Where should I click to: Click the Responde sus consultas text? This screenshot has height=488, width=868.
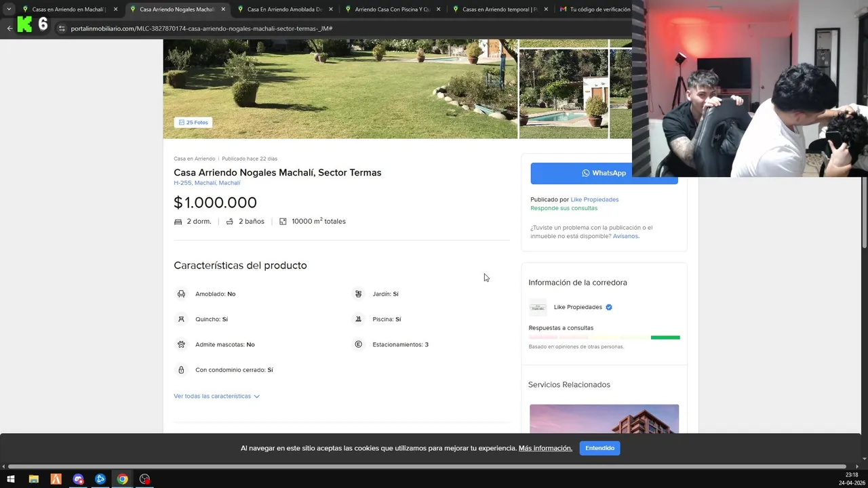(564, 208)
